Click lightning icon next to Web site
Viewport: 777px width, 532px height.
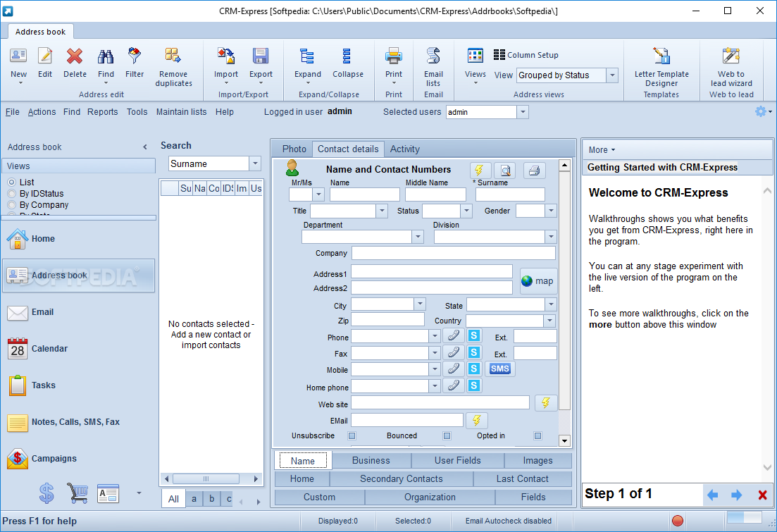[x=545, y=402]
